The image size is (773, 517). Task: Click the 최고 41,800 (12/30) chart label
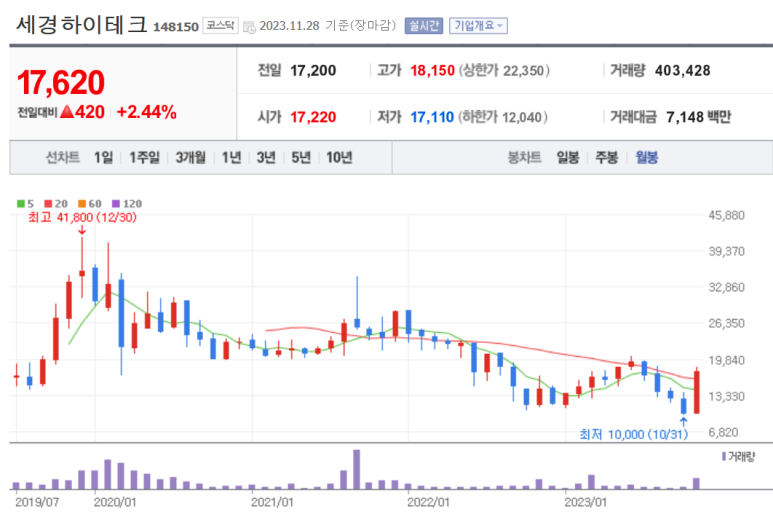pyautogui.click(x=82, y=217)
